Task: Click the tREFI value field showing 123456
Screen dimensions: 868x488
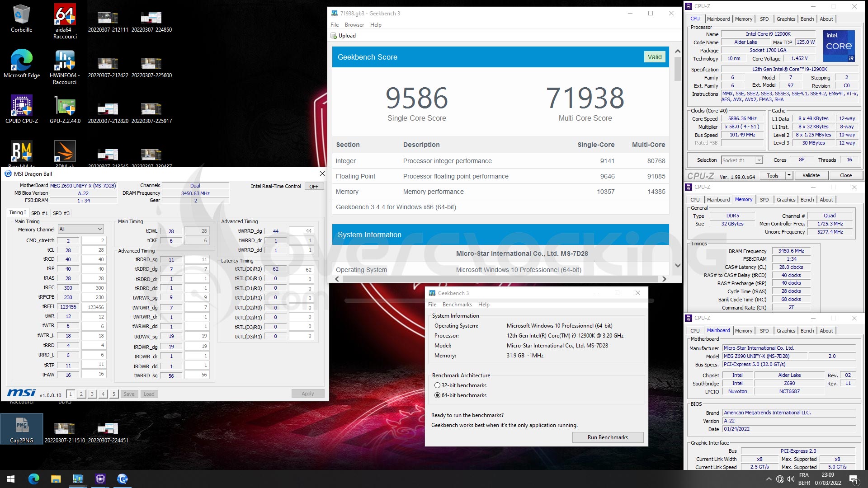Action: [x=68, y=307]
